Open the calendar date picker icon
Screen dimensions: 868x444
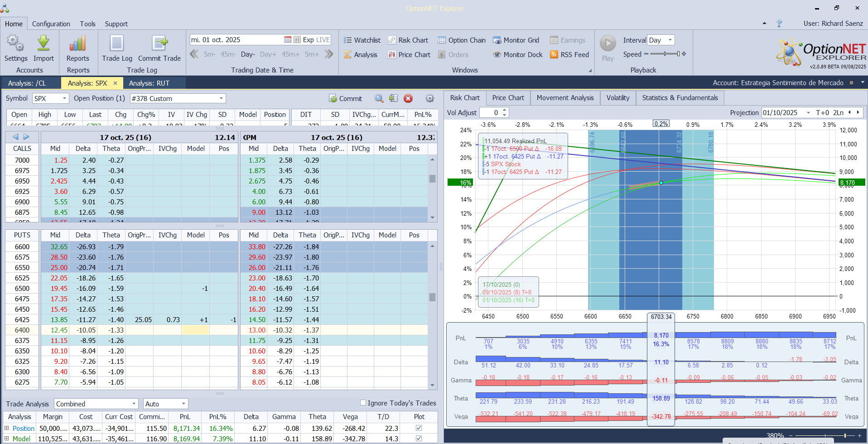(288, 40)
